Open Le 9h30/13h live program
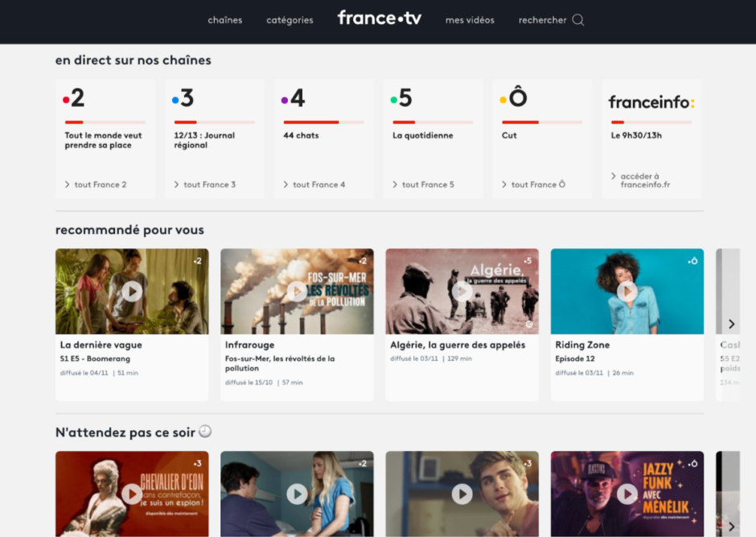756x537 pixels. [x=636, y=135]
